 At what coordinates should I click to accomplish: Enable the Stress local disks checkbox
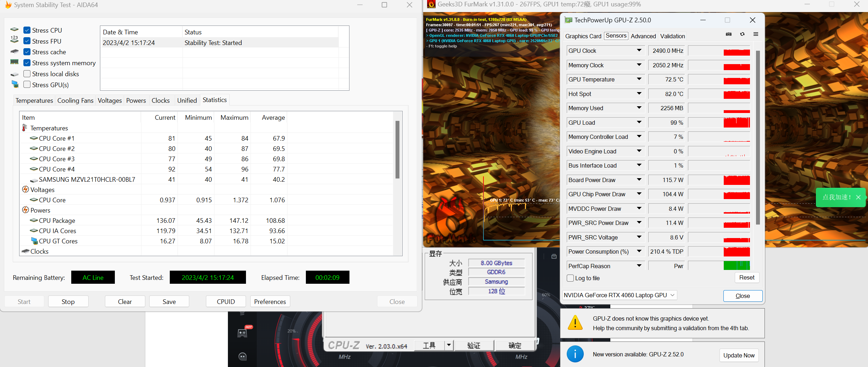pos(27,74)
